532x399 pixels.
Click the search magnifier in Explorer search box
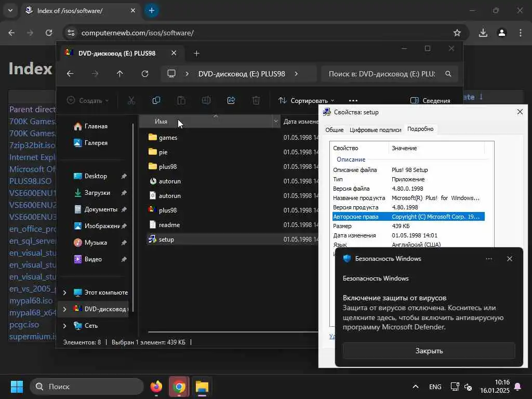pyautogui.click(x=448, y=74)
